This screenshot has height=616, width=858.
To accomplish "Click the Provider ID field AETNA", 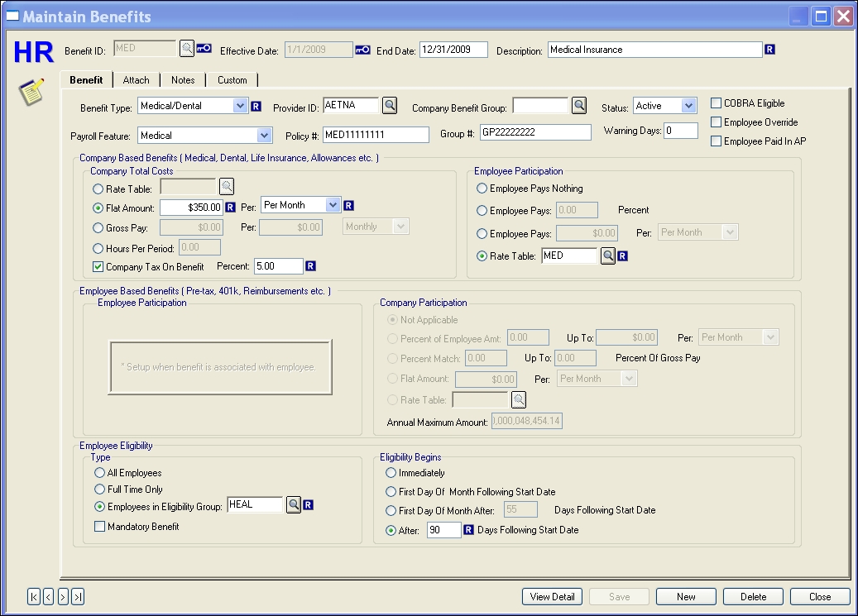I will point(351,105).
